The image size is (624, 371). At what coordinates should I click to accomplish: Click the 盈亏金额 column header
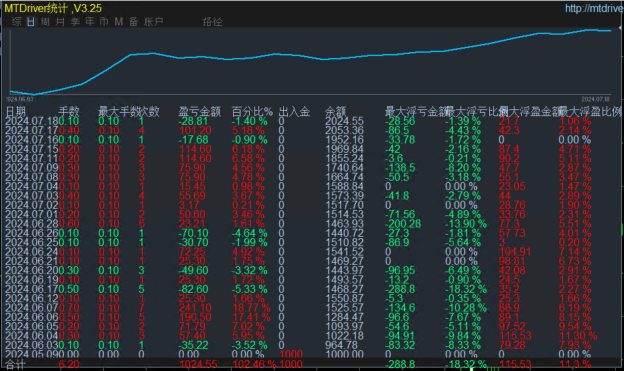tap(199, 111)
